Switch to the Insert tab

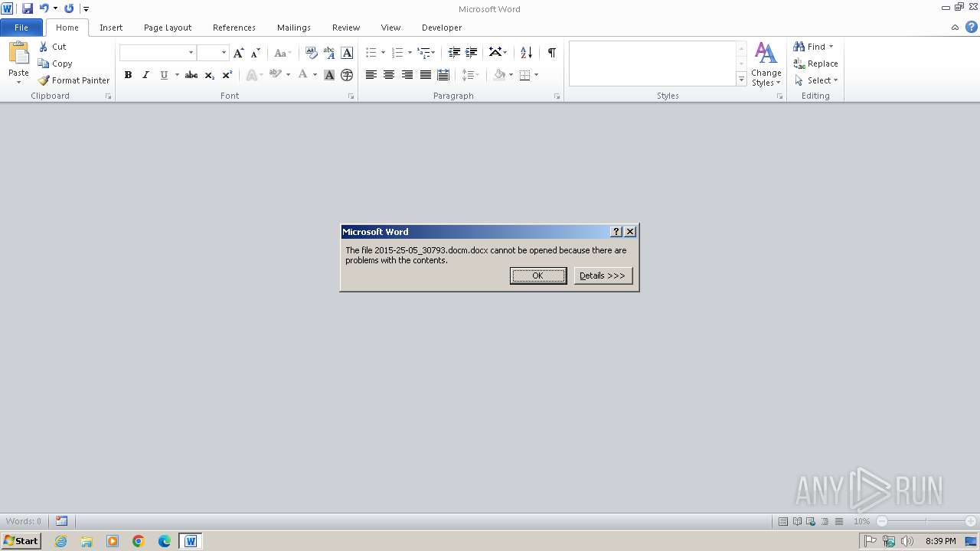[x=111, y=28]
